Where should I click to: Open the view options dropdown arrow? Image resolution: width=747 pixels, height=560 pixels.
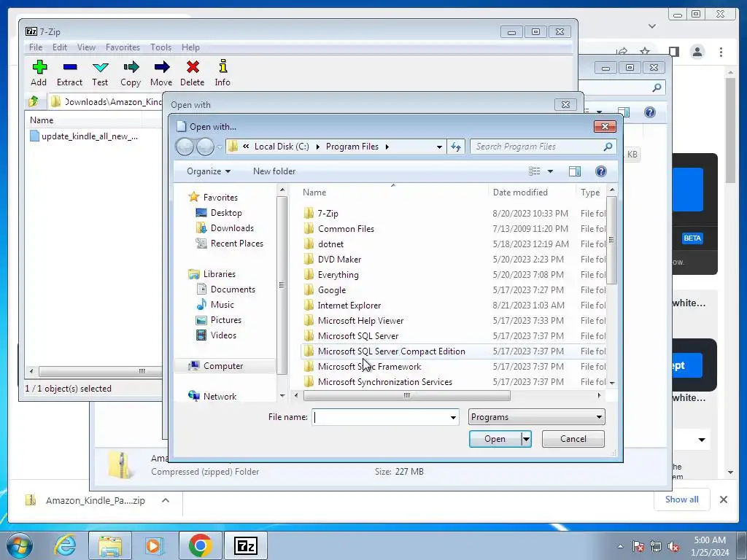click(x=550, y=171)
